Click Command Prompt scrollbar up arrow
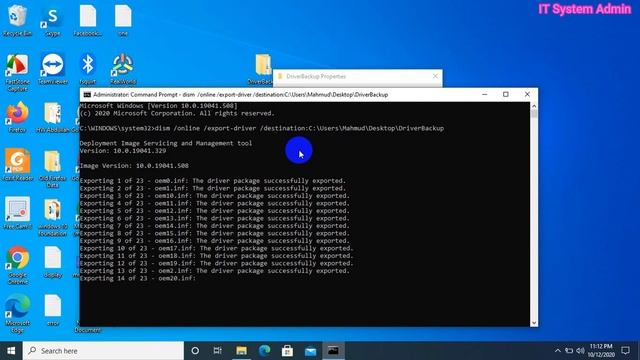Image resolution: width=640 pixels, height=360 pixels. click(534, 106)
